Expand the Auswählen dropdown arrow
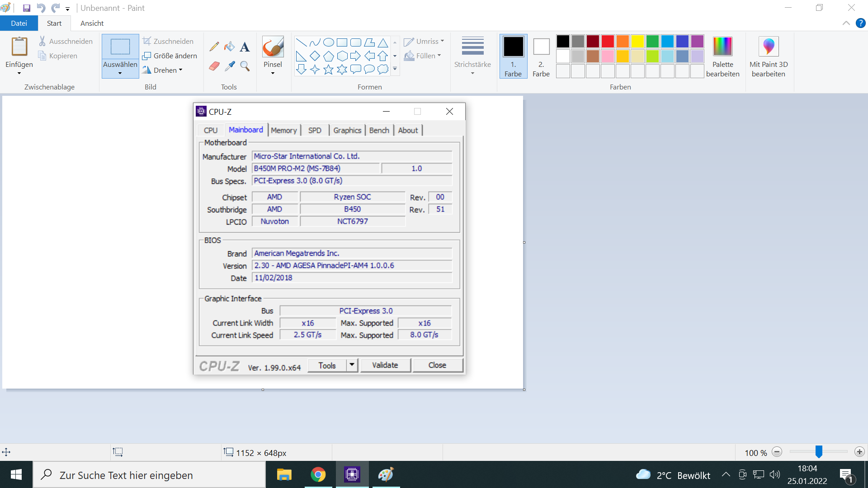The width and height of the screenshot is (868, 488). tap(120, 73)
